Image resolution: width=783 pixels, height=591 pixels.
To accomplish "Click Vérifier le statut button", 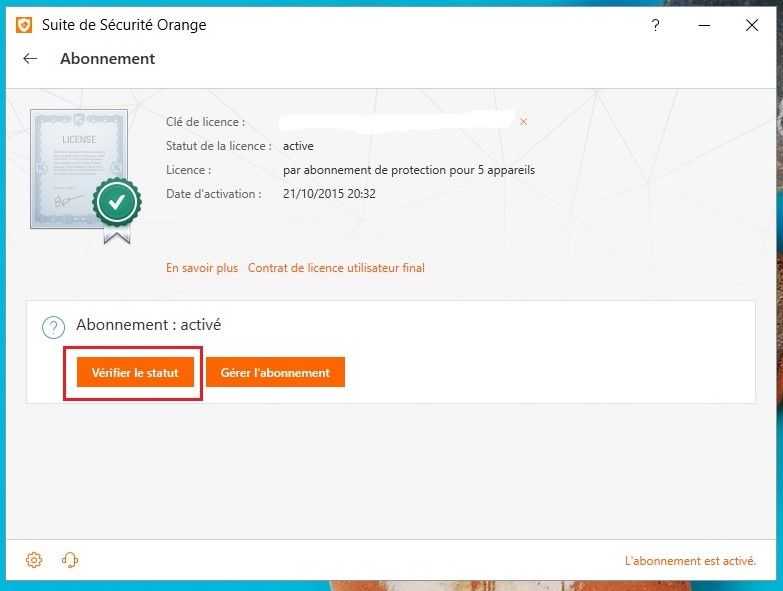I will click(x=135, y=372).
